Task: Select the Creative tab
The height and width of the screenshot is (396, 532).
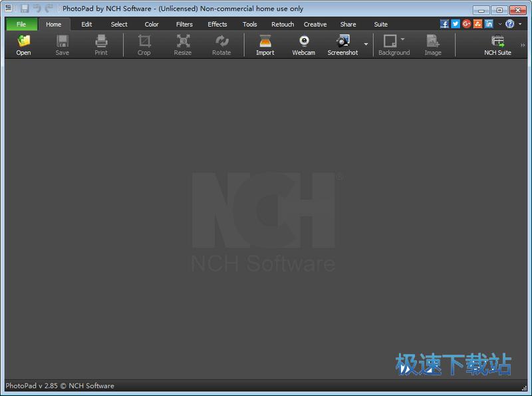Action: [315, 25]
